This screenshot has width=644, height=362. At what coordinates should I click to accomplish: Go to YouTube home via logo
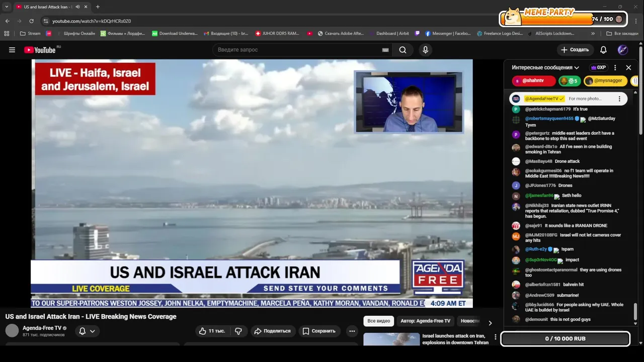coord(40,50)
